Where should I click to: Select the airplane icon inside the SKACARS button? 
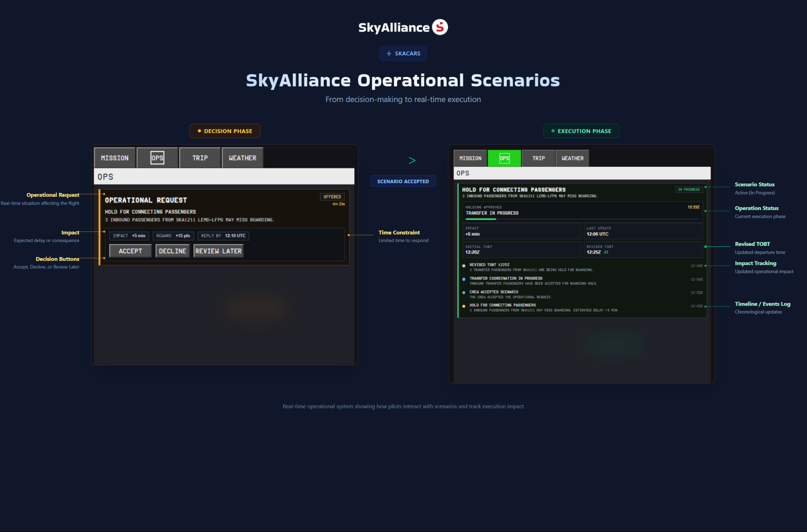click(x=389, y=53)
